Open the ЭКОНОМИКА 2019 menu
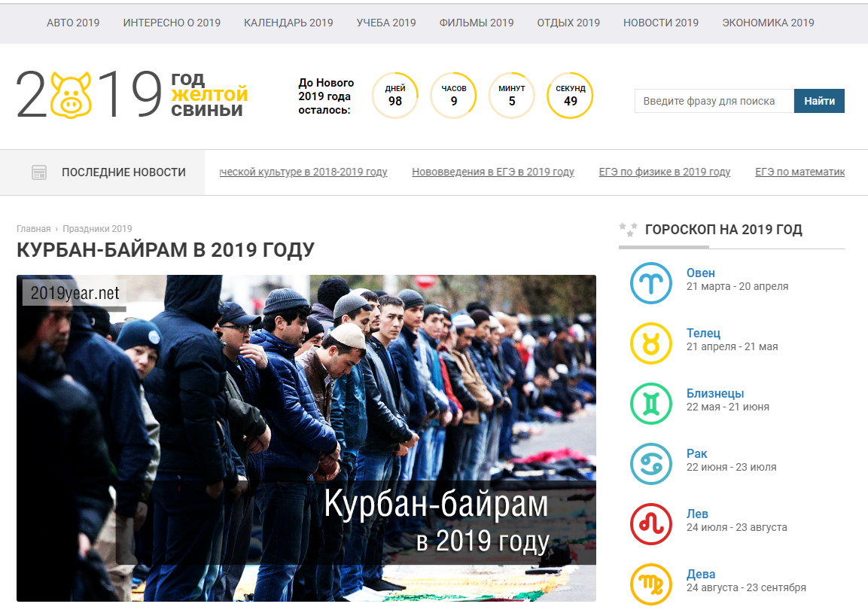Image resolution: width=868 pixels, height=613 pixels. pos(768,23)
